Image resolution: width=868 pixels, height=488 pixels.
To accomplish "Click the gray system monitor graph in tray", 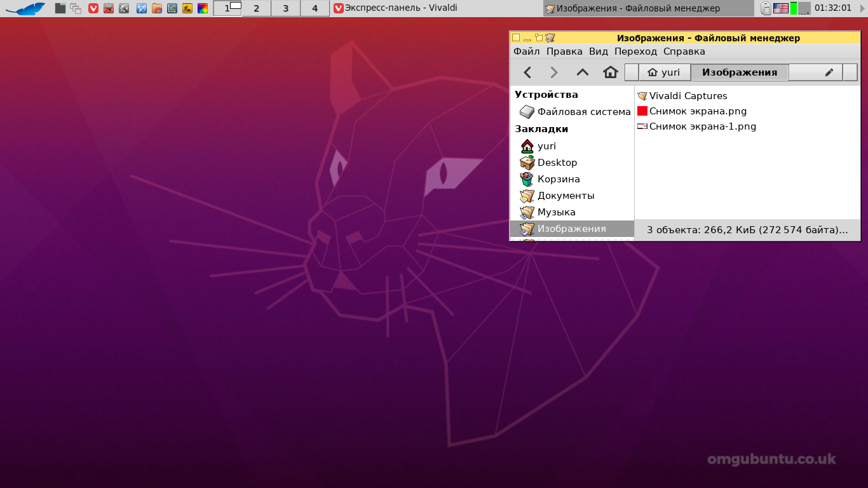I will [x=804, y=8].
